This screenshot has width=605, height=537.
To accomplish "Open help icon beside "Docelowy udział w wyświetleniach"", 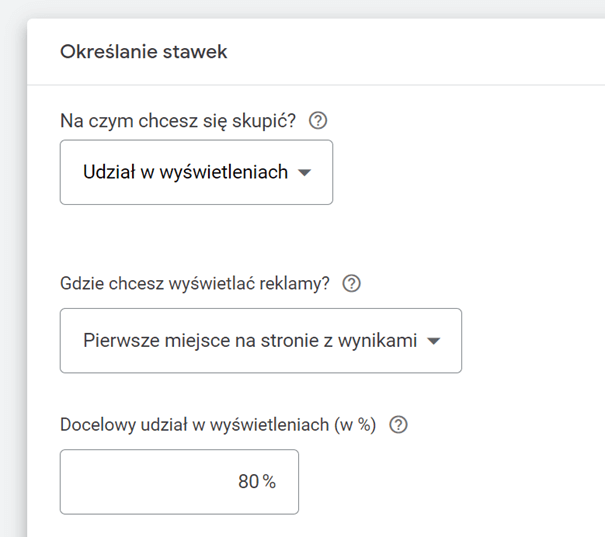I will tap(398, 425).
